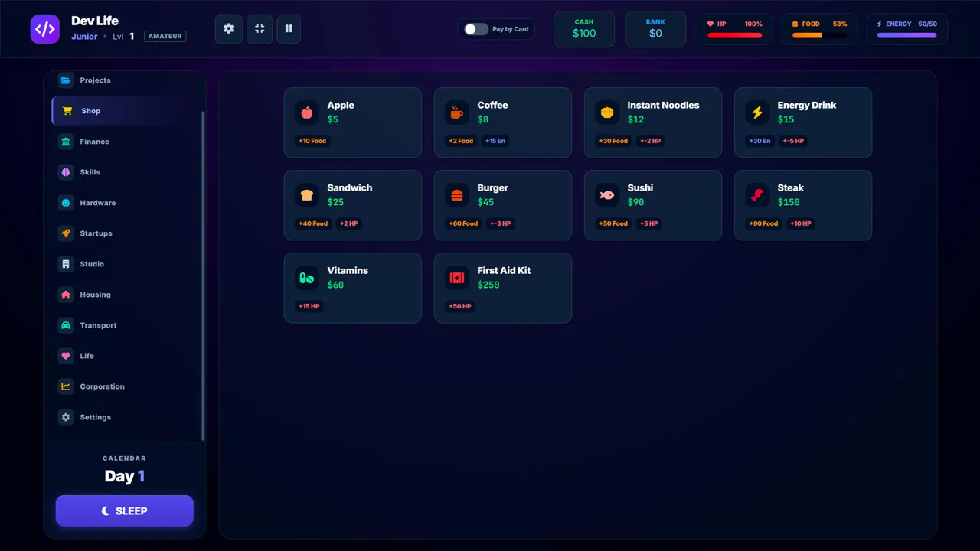Click the Dev Life code logo icon

point(45,29)
